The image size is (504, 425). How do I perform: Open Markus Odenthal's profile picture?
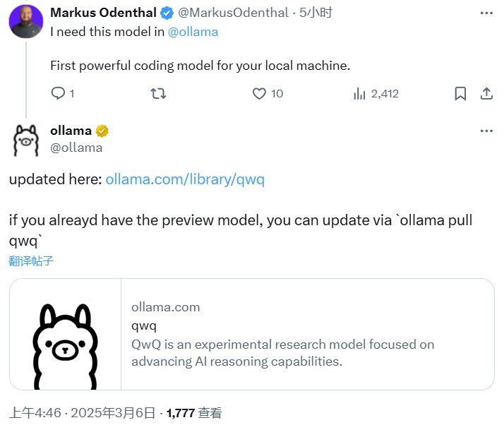[25, 21]
